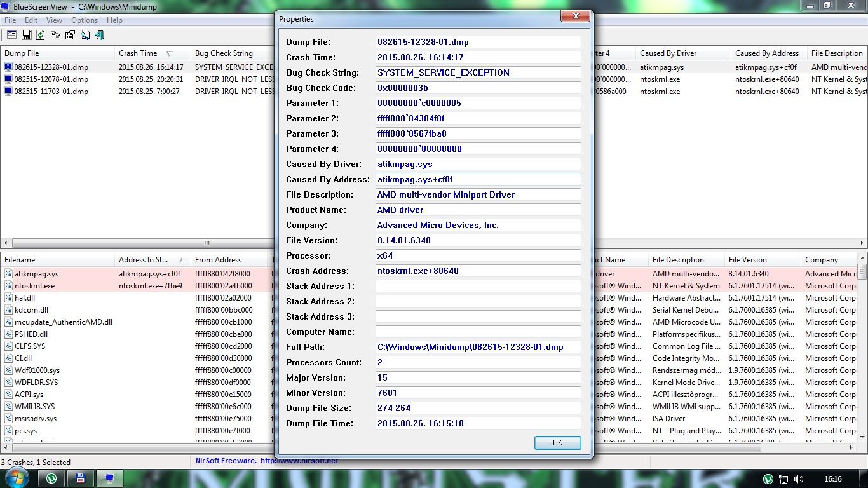Click the PSHED.dll file icon
Screen dimensions: 868x488
click(x=8, y=334)
